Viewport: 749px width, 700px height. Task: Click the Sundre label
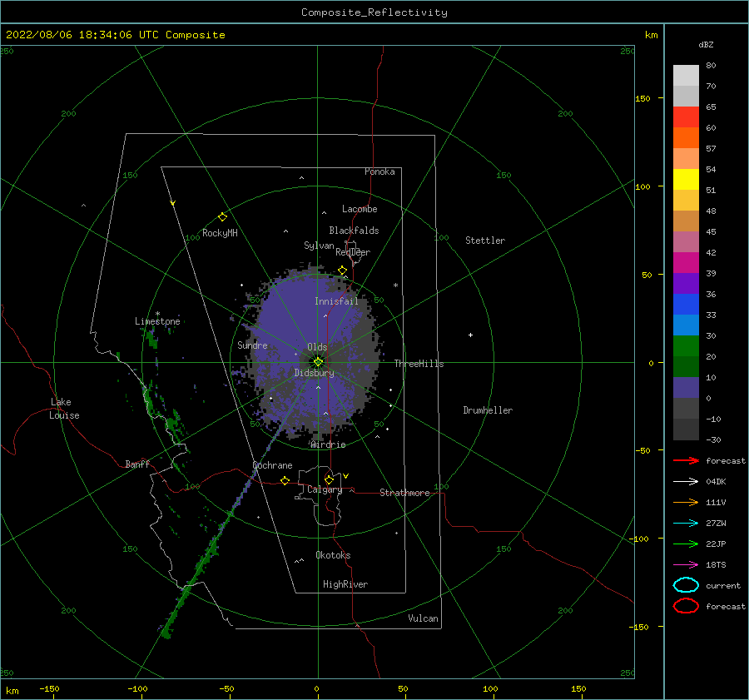(252, 345)
